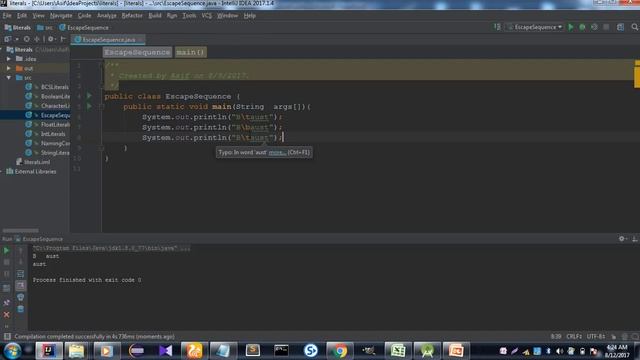Open Search Everywhere magnifier icon
The height and width of the screenshot is (360, 640).
635,27
